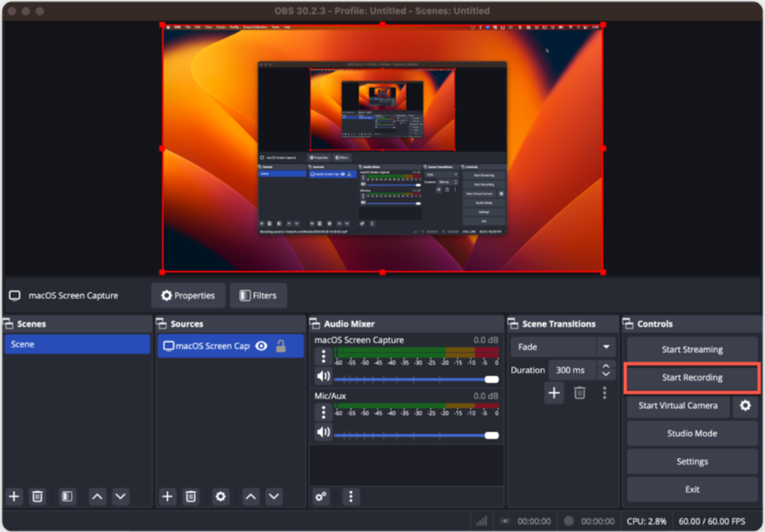Open Filters for the selected source
The image size is (765, 532).
tap(258, 295)
